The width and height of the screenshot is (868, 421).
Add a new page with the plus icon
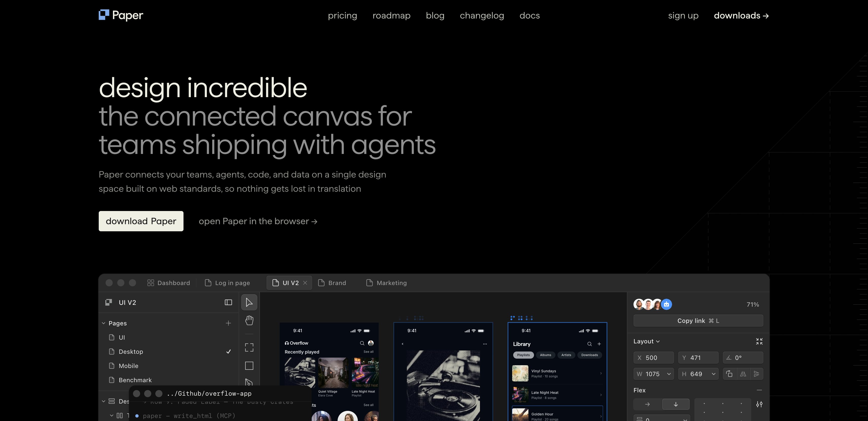click(228, 323)
